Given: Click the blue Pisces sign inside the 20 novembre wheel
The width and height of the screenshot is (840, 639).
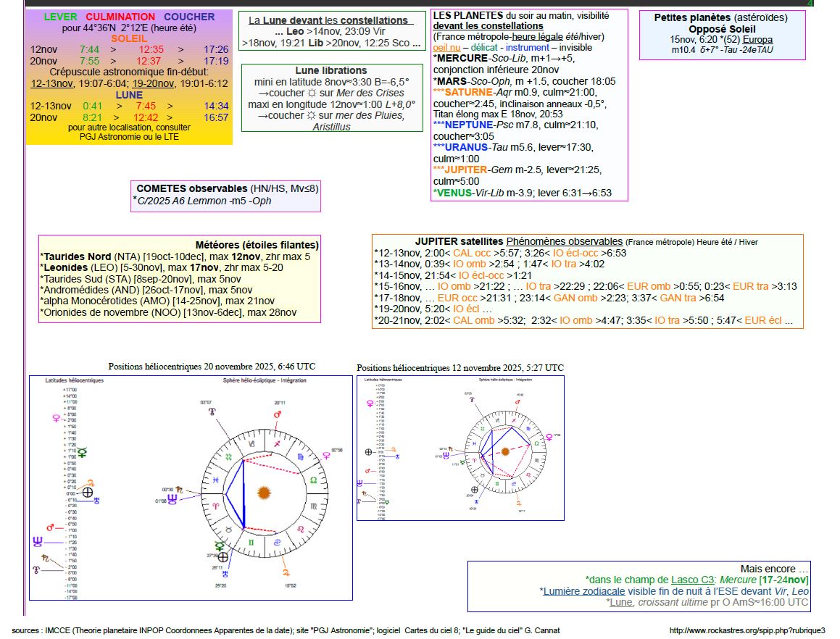Looking at the screenshot, I should 215,480.
